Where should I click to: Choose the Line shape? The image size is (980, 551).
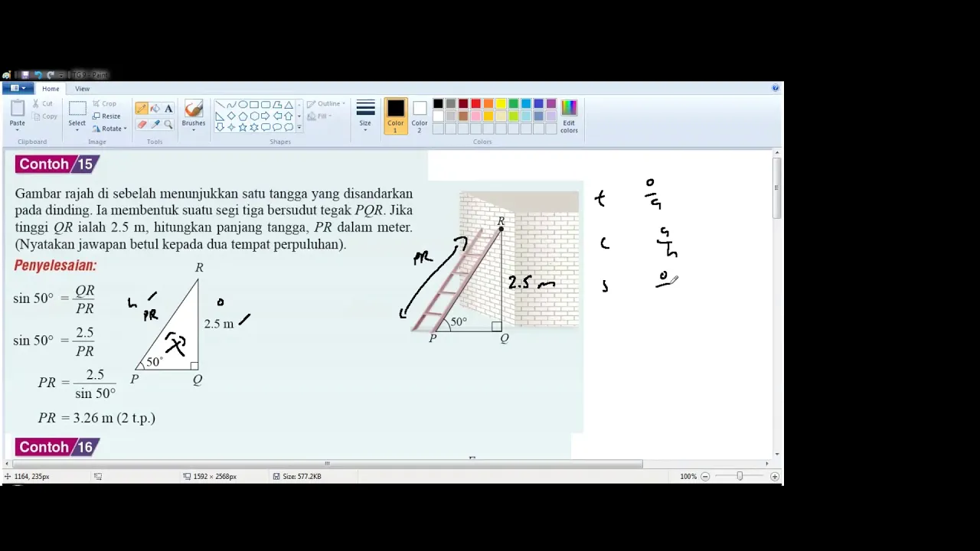coord(220,105)
